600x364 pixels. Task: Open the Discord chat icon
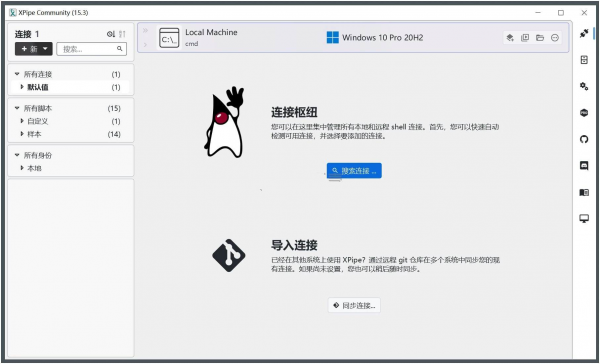coord(584,166)
